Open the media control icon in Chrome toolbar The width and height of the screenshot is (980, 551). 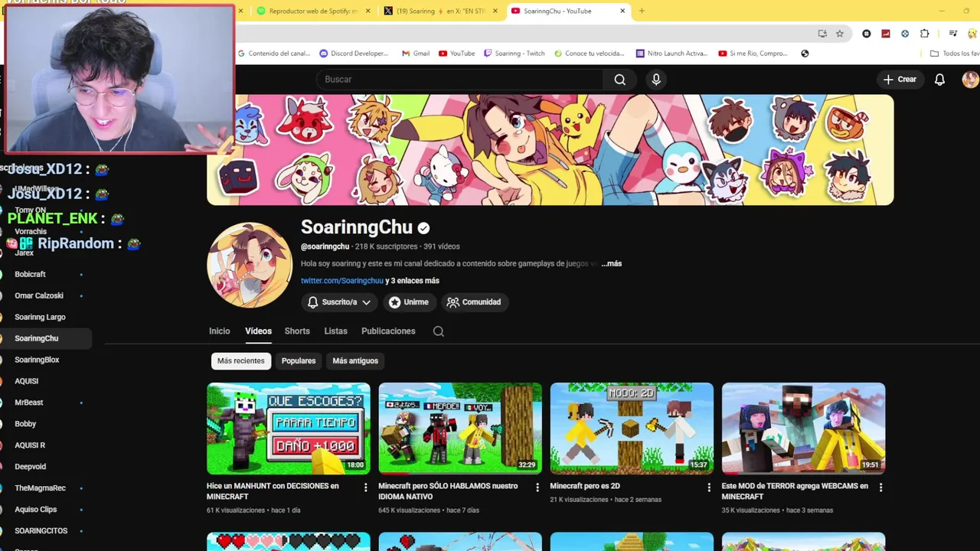pyautogui.click(x=952, y=34)
